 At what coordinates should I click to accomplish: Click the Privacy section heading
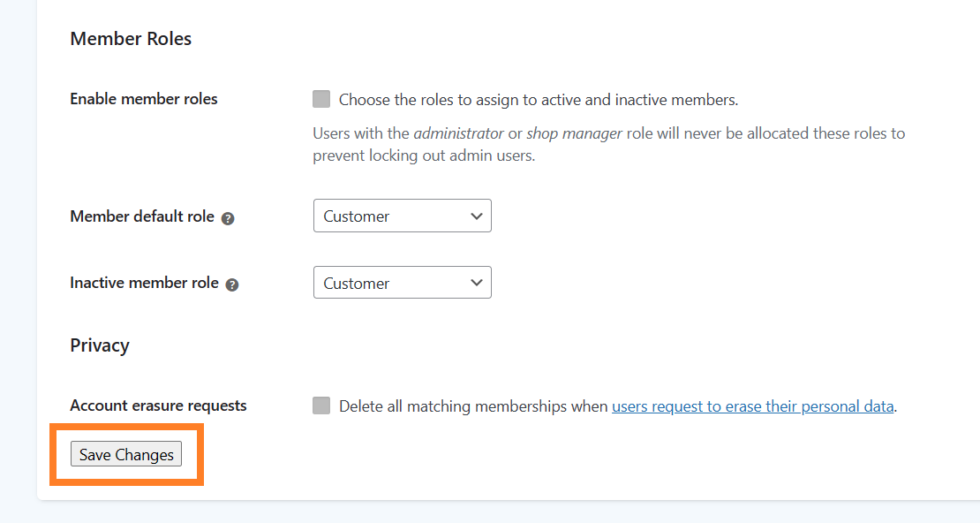pyautogui.click(x=100, y=345)
